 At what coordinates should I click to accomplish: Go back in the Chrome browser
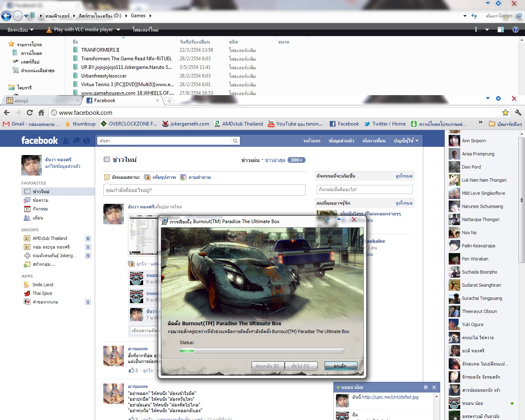click(x=7, y=113)
